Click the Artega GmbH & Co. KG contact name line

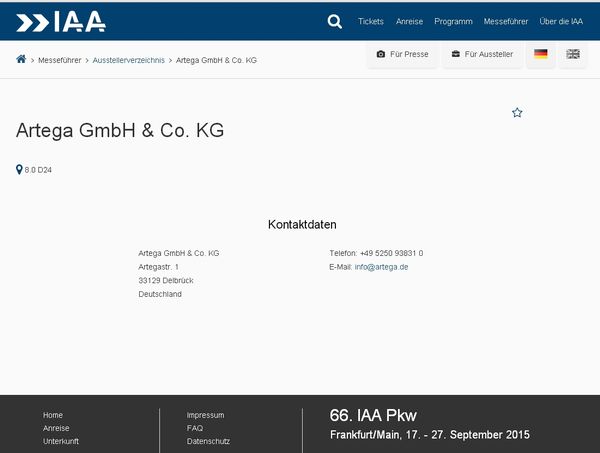(x=179, y=253)
